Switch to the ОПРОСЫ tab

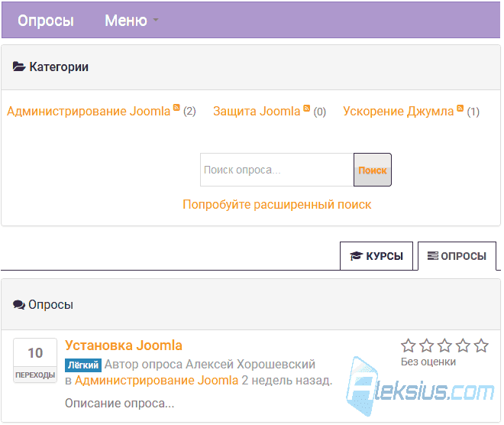pos(457,256)
